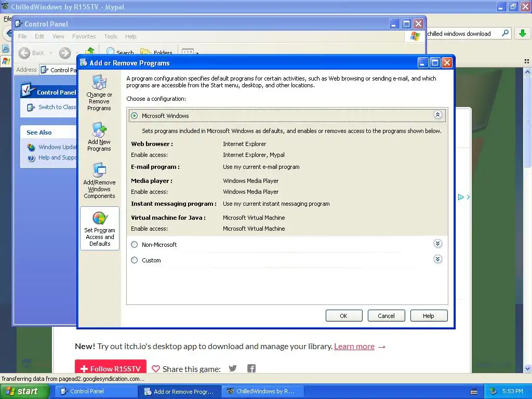Click Switch to Classic View link
The width and height of the screenshot is (532, 399).
57,107
